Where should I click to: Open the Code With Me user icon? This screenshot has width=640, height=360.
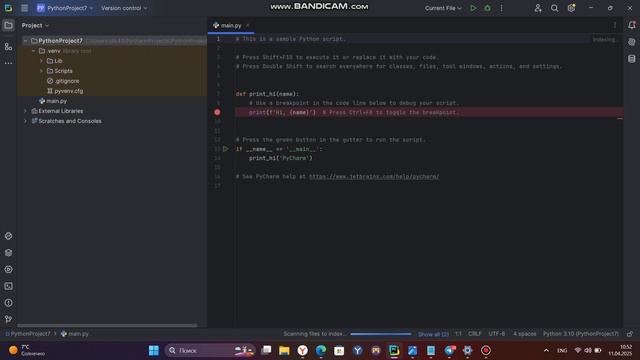pos(538,8)
